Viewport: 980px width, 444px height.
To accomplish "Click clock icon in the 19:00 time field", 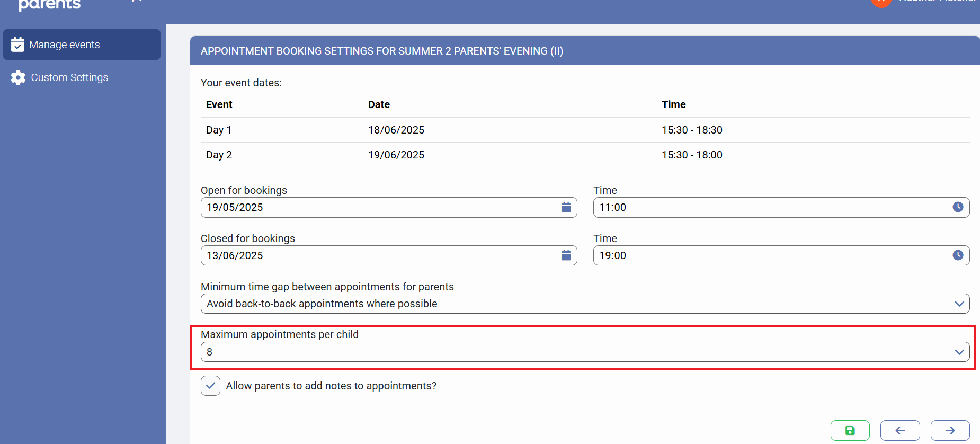I will pyautogui.click(x=958, y=255).
